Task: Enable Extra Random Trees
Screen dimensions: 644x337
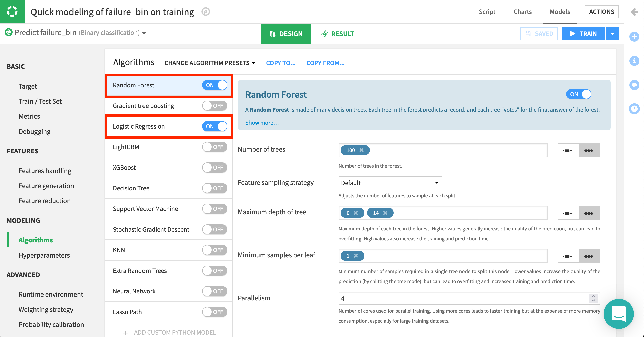Action: tap(214, 271)
